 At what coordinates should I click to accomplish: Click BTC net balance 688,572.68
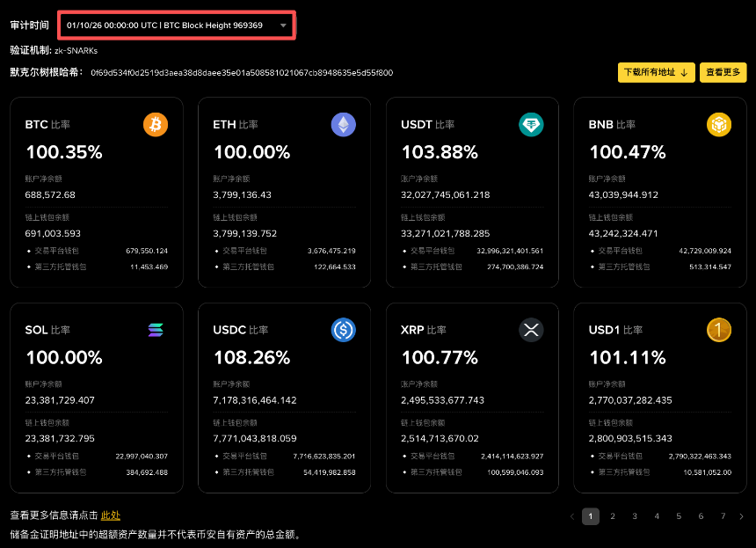pos(50,195)
